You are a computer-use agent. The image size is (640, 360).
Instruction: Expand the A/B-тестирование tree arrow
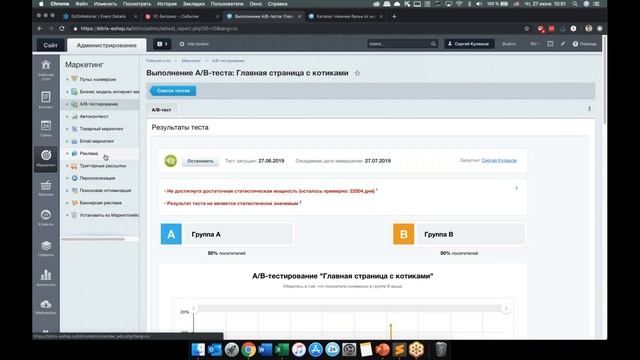coord(67,104)
